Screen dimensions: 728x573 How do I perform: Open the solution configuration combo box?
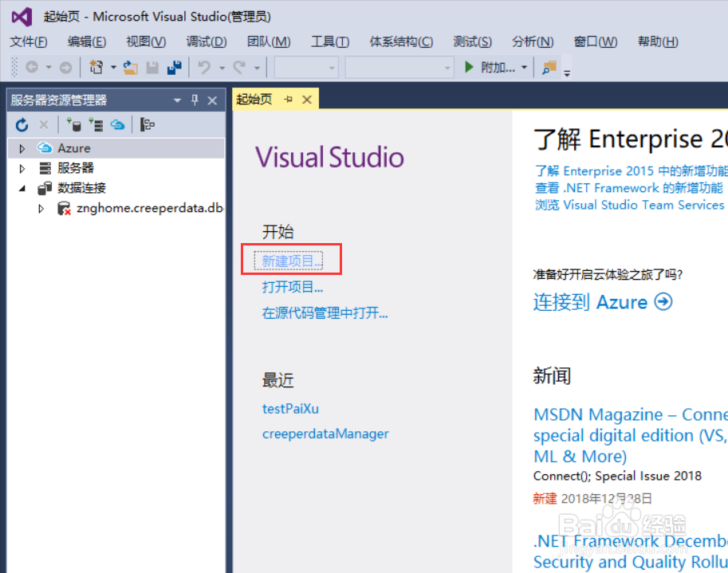pos(306,68)
